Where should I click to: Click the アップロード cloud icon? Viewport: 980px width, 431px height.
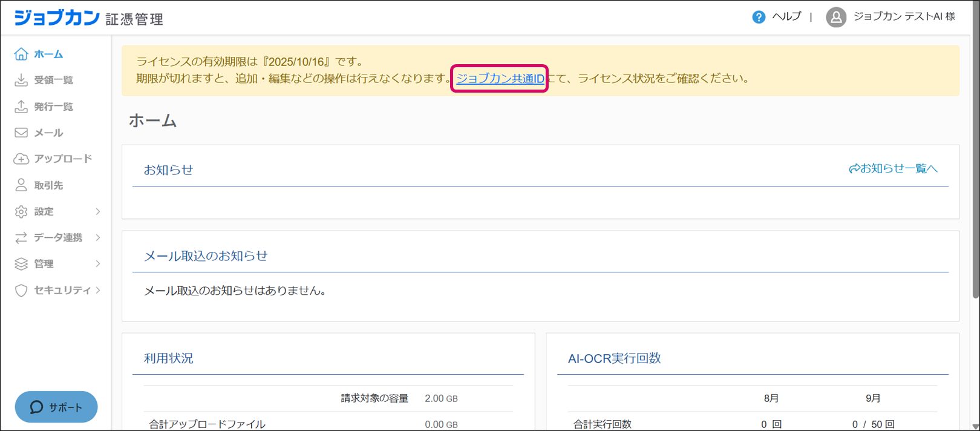(x=21, y=159)
